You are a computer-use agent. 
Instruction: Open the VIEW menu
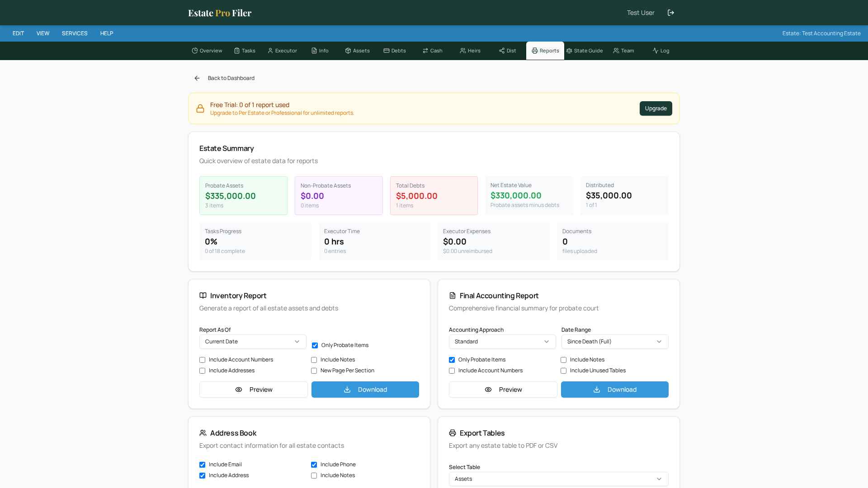click(43, 33)
